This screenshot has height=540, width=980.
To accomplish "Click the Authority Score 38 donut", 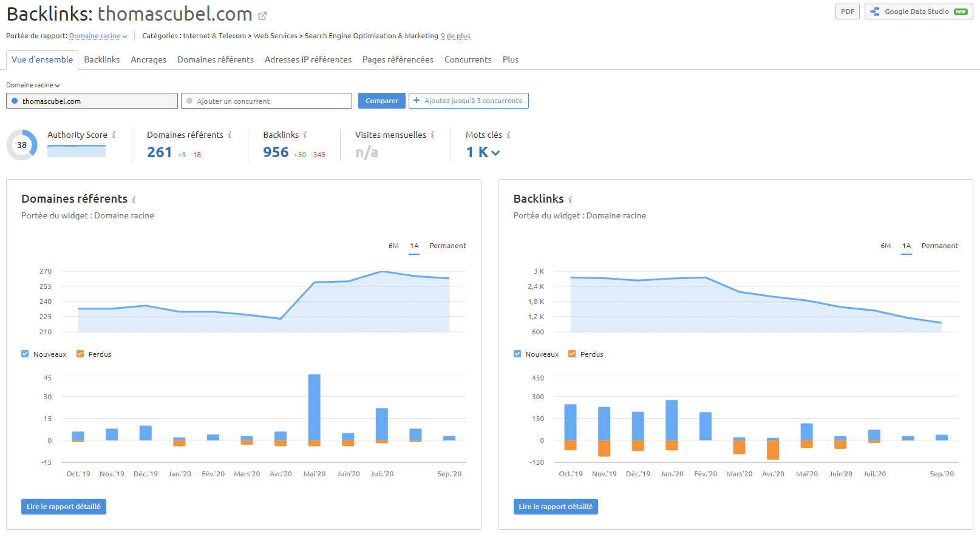I will [22, 145].
